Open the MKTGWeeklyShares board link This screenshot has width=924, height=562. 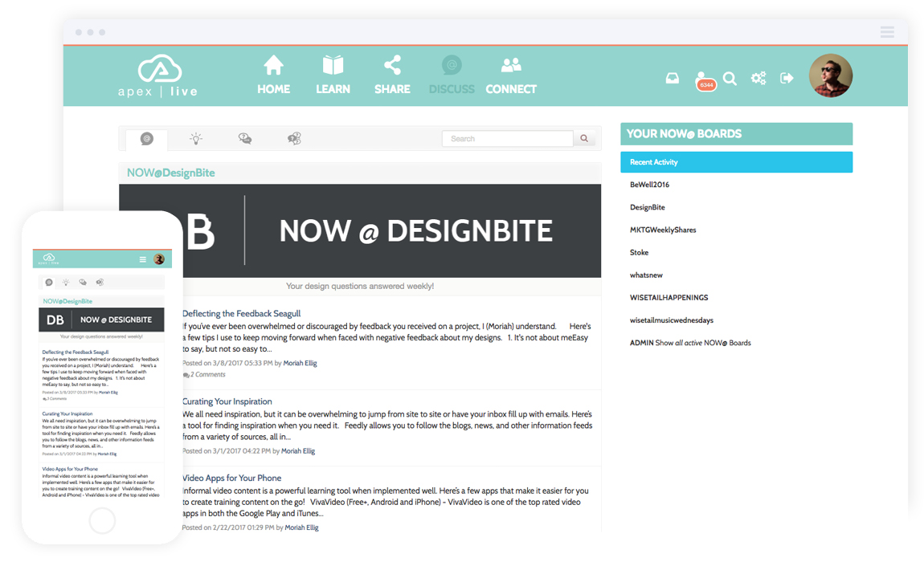click(x=663, y=230)
